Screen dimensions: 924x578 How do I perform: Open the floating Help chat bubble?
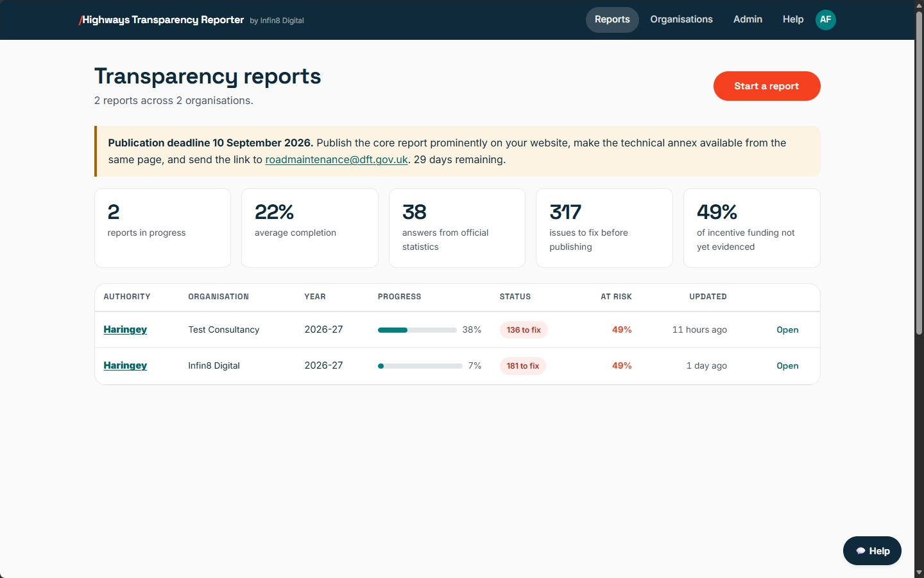tap(872, 551)
